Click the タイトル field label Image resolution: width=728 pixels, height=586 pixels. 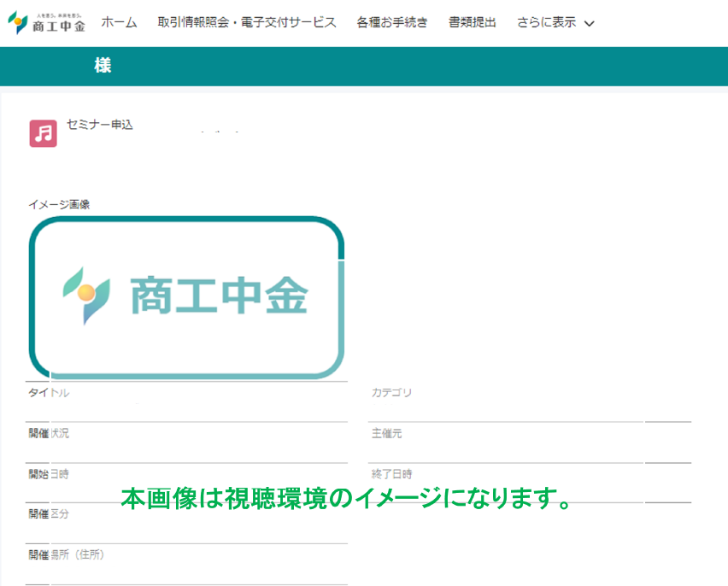coord(49,392)
